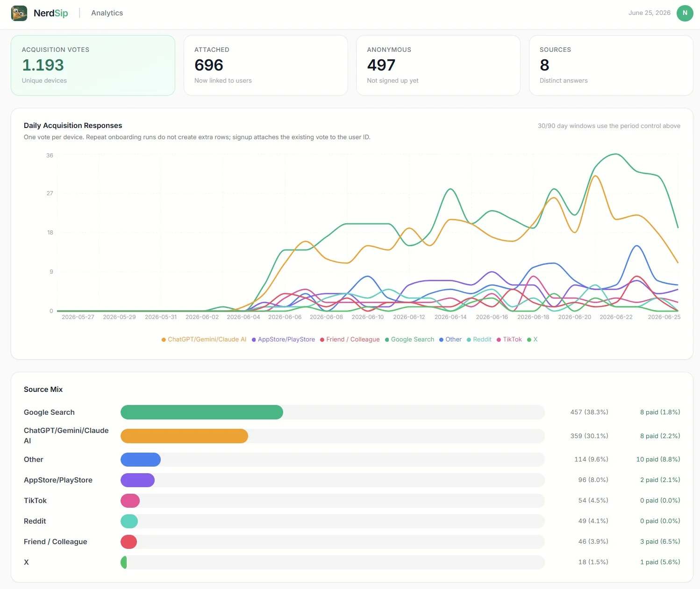Click the "359 (30.1%)" value
This screenshot has width=700, height=589.
pos(589,436)
